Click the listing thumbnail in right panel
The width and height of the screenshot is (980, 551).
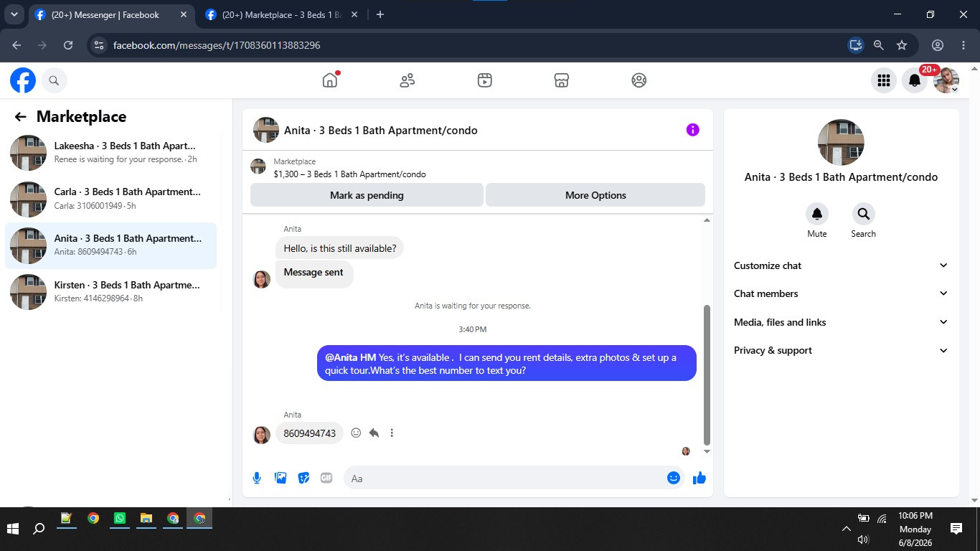click(841, 142)
